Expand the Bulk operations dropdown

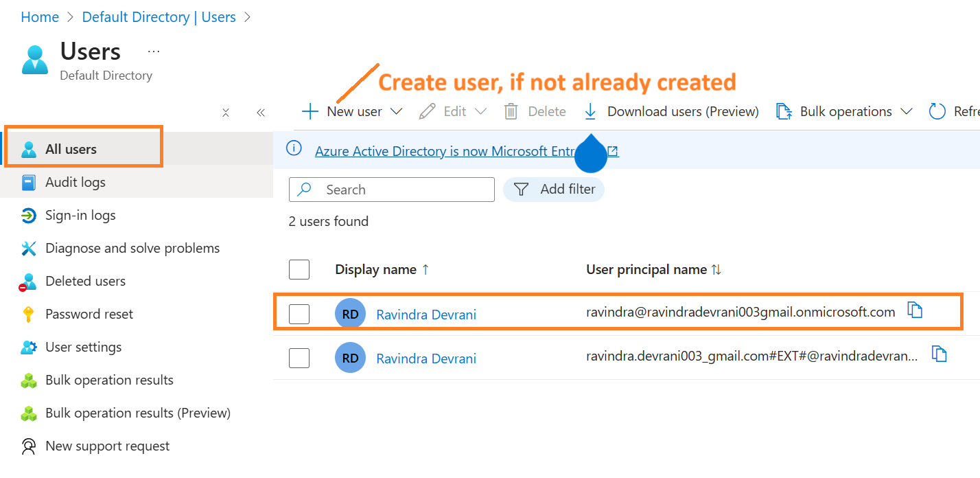pyautogui.click(x=906, y=111)
